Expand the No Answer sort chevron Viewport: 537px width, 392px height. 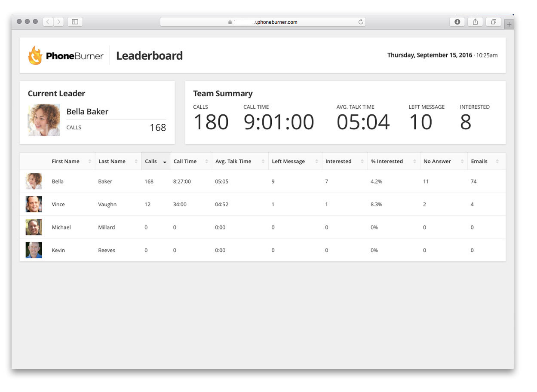(462, 161)
